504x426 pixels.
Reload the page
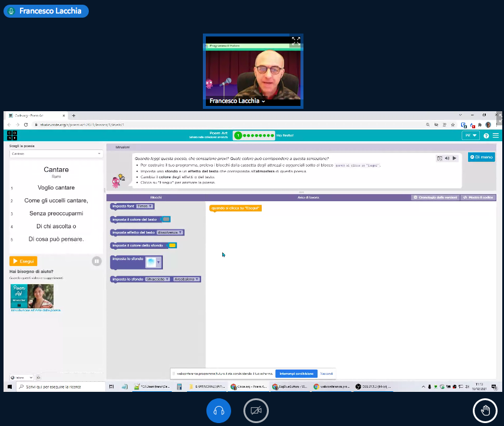(26, 125)
